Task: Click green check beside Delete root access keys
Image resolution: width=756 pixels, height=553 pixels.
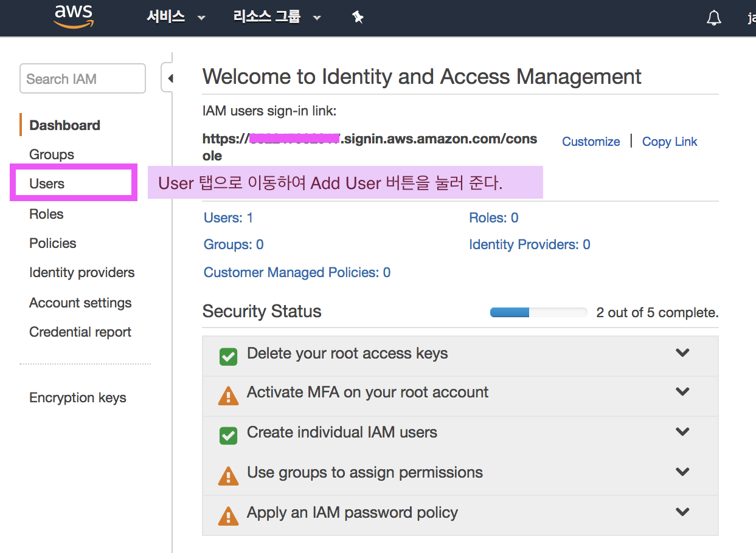Action: (x=228, y=356)
